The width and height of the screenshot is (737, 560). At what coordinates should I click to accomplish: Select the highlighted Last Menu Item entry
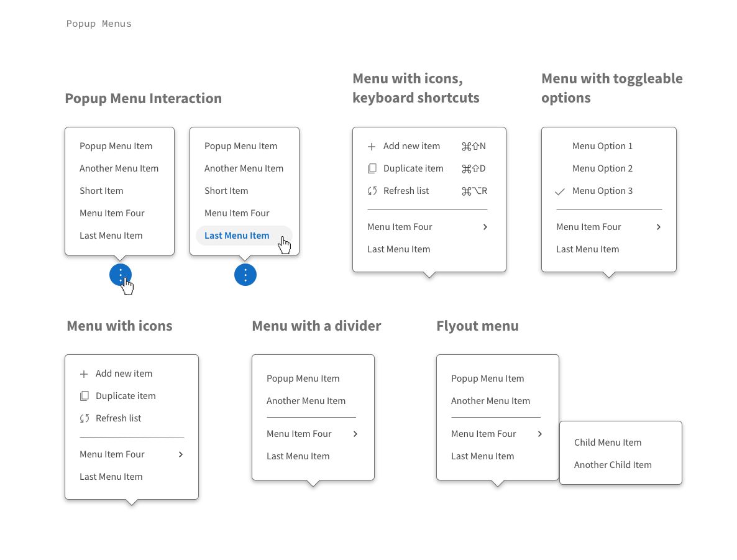tap(237, 236)
